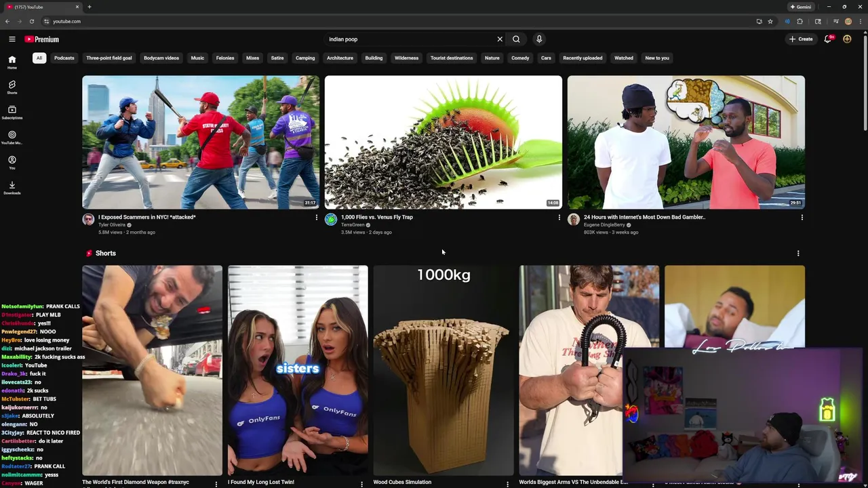Screen dimensions: 868x488
Task: Select the Building filter chip
Action: [374, 58]
